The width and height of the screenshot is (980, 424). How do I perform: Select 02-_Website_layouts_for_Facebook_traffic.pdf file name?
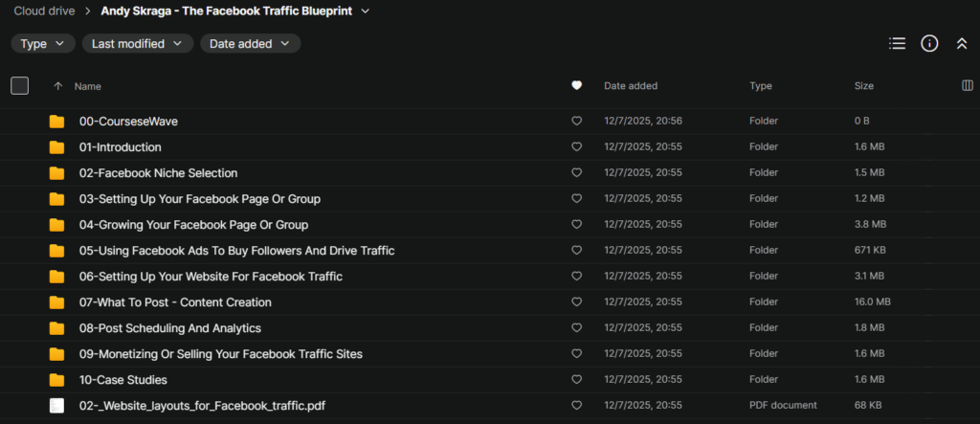(x=202, y=406)
